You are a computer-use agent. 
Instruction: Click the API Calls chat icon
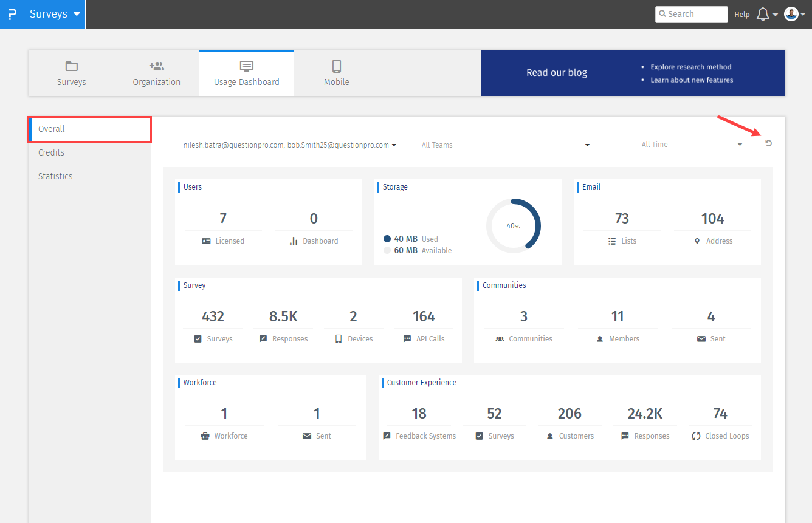tap(407, 339)
